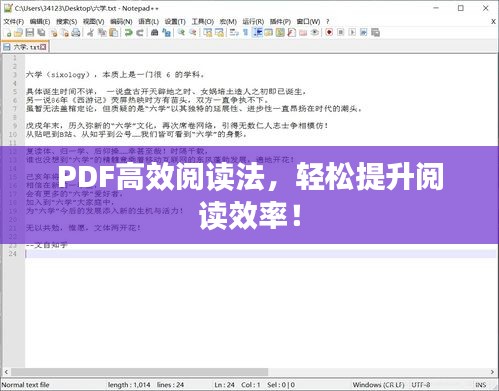Click the Stop Recording macro icon

[341, 33]
